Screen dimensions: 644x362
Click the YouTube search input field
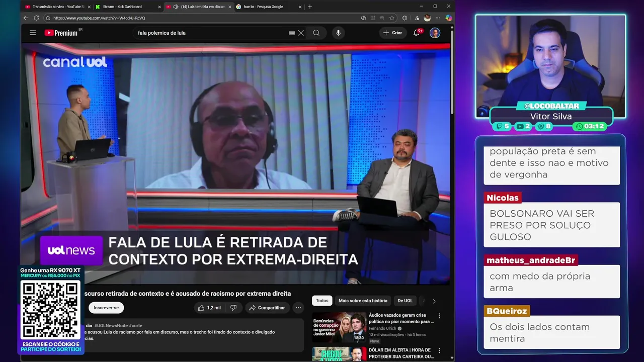[x=211, y=33]
